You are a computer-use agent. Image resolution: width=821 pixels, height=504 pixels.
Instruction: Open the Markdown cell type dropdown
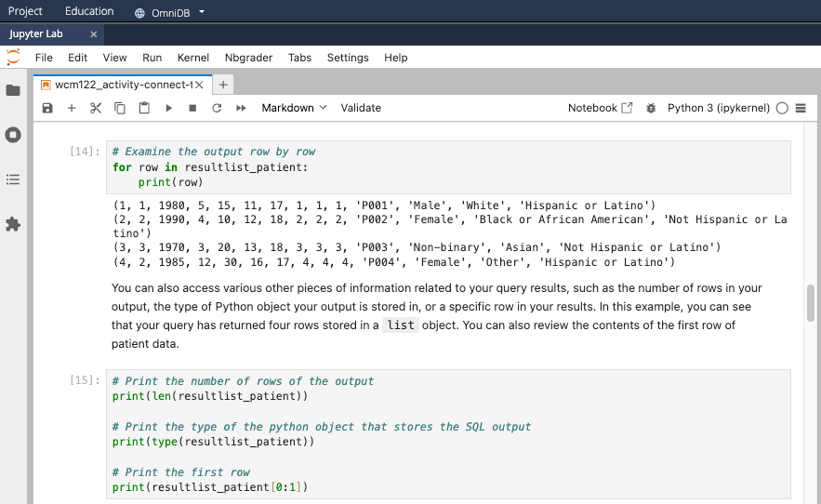point(294,108)
